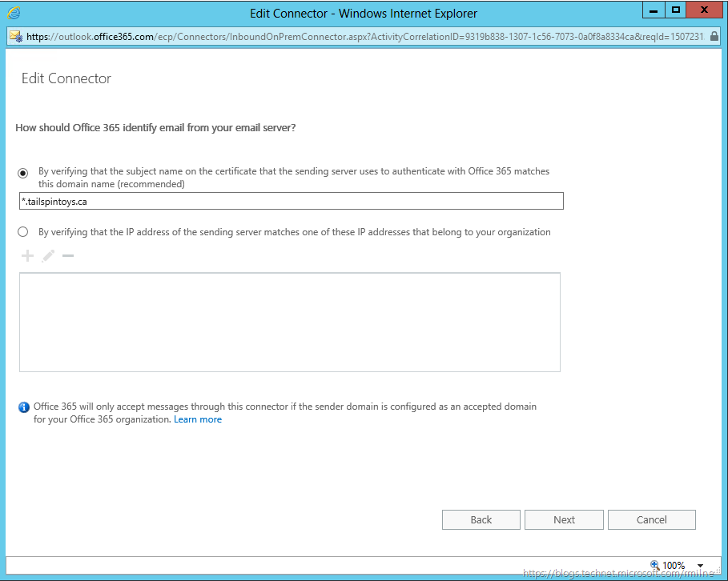Click the pencil icon to edit IP address
Screen dimensions: 728x581
pyautogui.click(x=48, y=256)
